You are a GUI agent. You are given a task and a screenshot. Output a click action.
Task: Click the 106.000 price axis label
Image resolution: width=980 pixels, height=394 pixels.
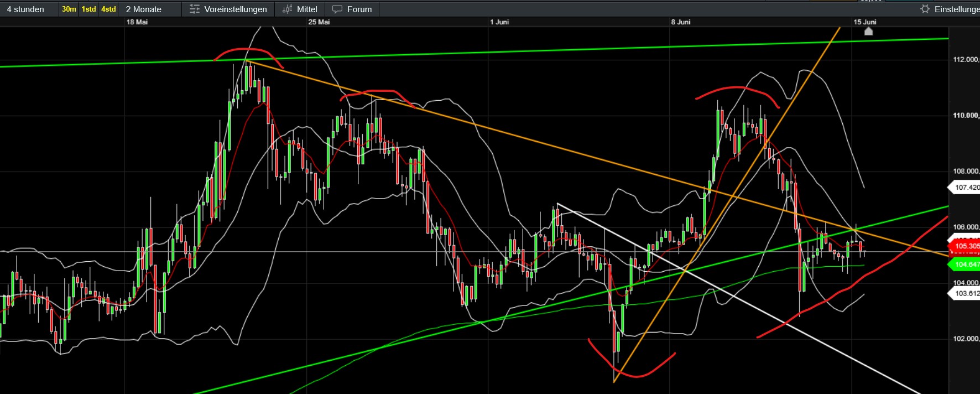(966, 227)
